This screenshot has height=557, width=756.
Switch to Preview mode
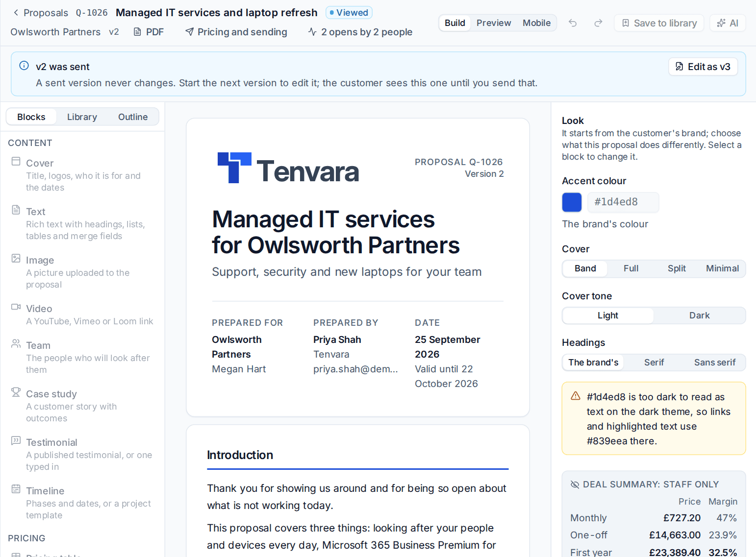(x=494, y=23)
